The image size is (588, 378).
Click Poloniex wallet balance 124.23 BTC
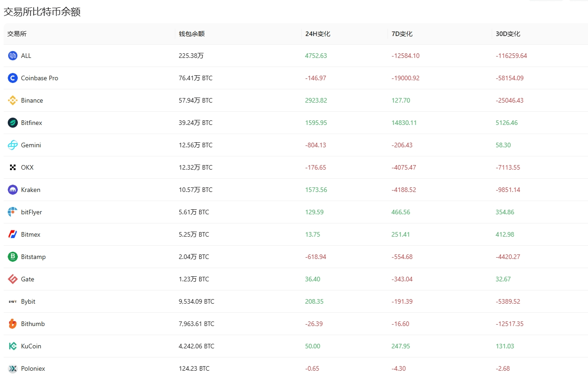[x=194, y=368]
